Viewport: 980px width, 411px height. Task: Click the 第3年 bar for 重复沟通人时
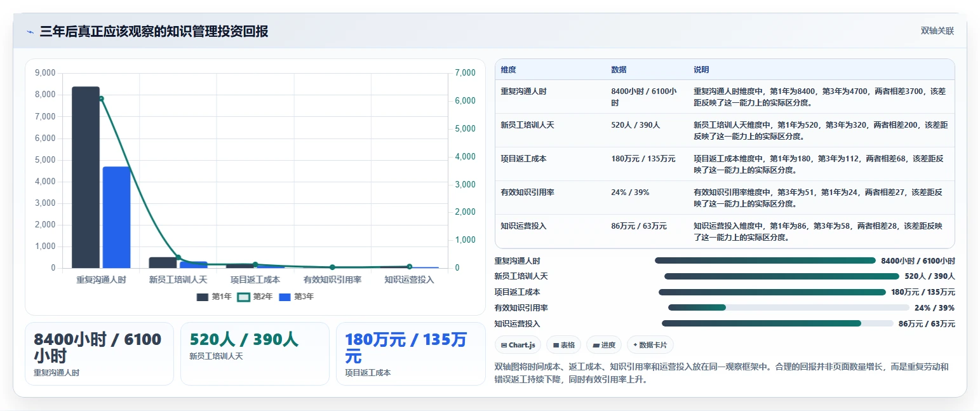117,217
